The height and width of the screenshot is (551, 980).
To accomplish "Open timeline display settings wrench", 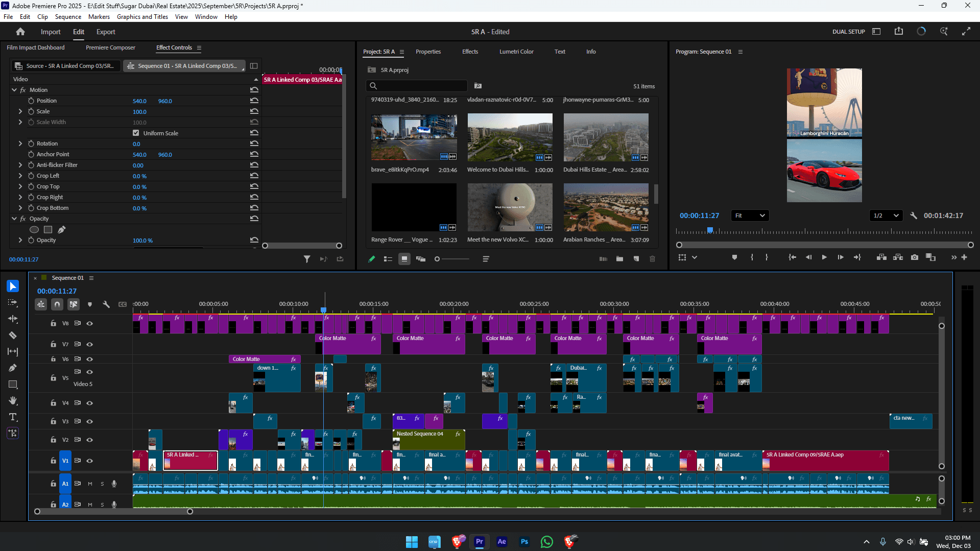I will pos(106,304).
